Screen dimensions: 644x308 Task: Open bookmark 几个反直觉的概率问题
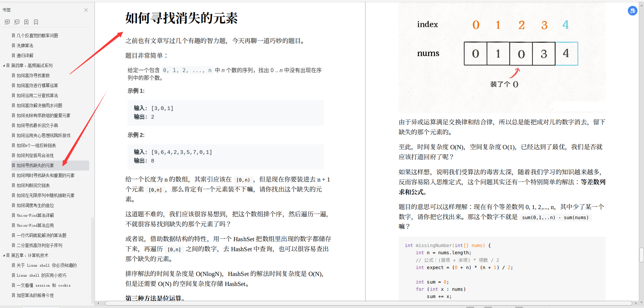coord(37,35)
